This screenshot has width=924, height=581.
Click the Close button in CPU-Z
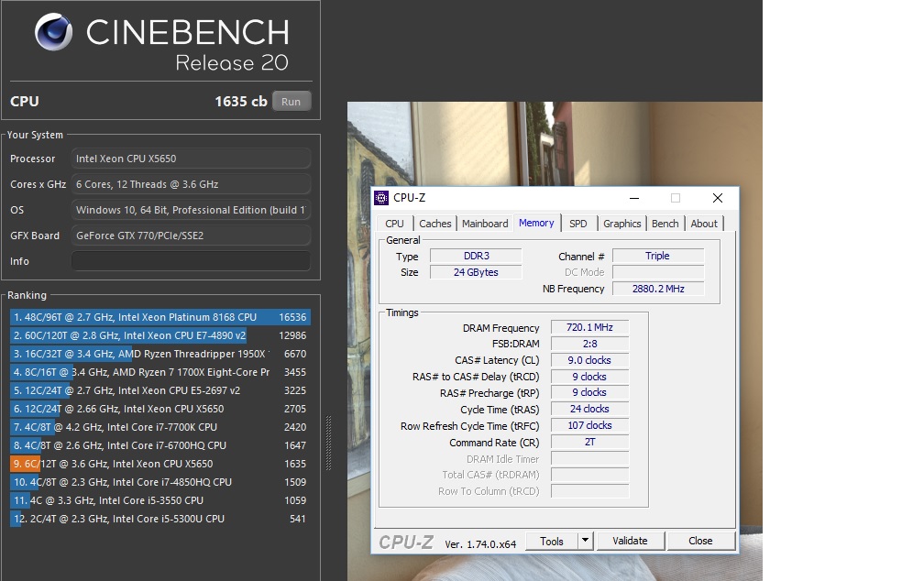click(x=700, y=541)
